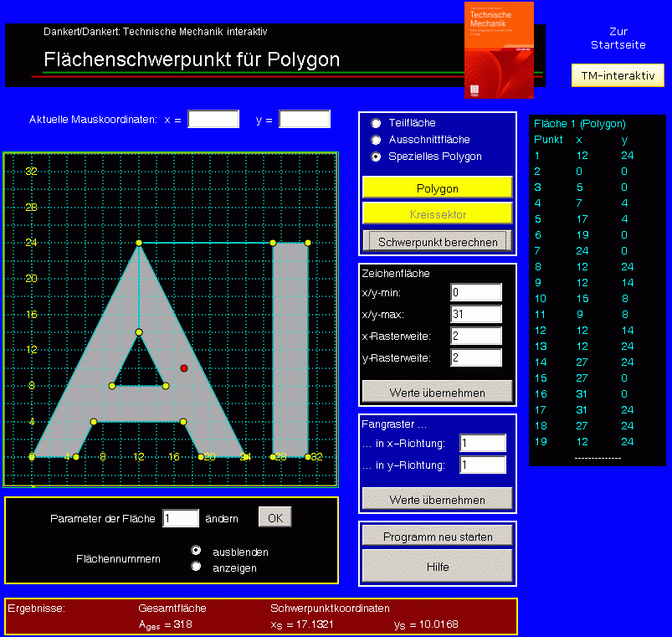The width and height of the screenshot is (672, 637).
Task: Open the Hilfe help button
Action: point(437,567)
